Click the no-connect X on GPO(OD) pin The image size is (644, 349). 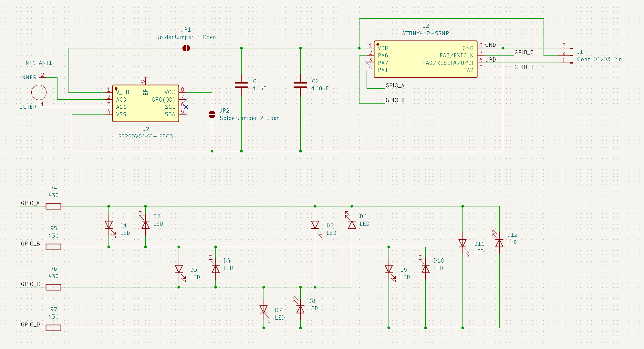[x=186, y=100]
